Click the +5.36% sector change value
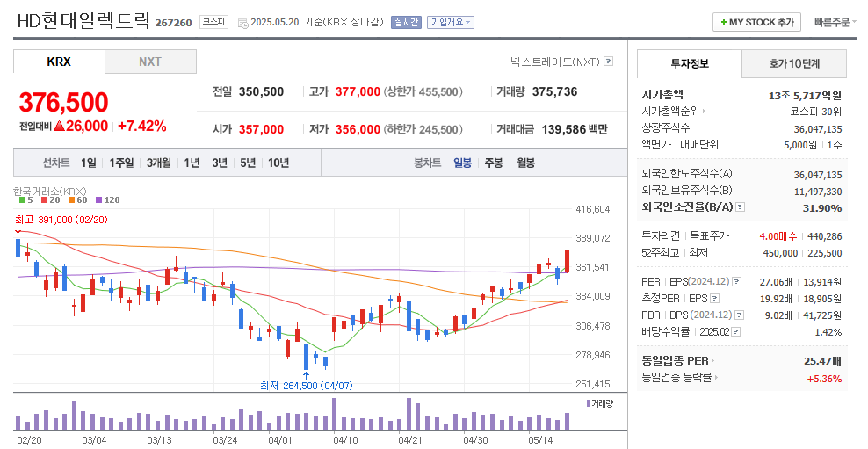 click(824, 379)
